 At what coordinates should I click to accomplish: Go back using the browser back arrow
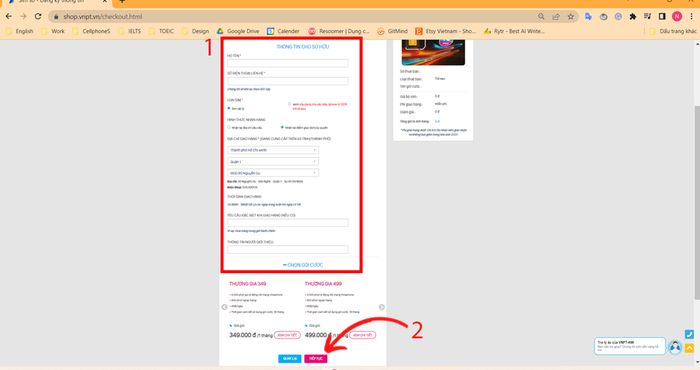point(8,17)
